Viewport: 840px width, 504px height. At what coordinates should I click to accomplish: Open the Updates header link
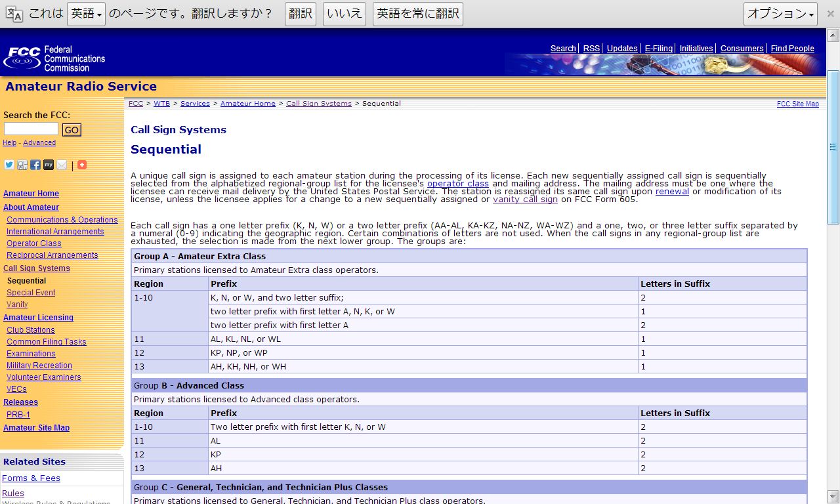point(622,49)
